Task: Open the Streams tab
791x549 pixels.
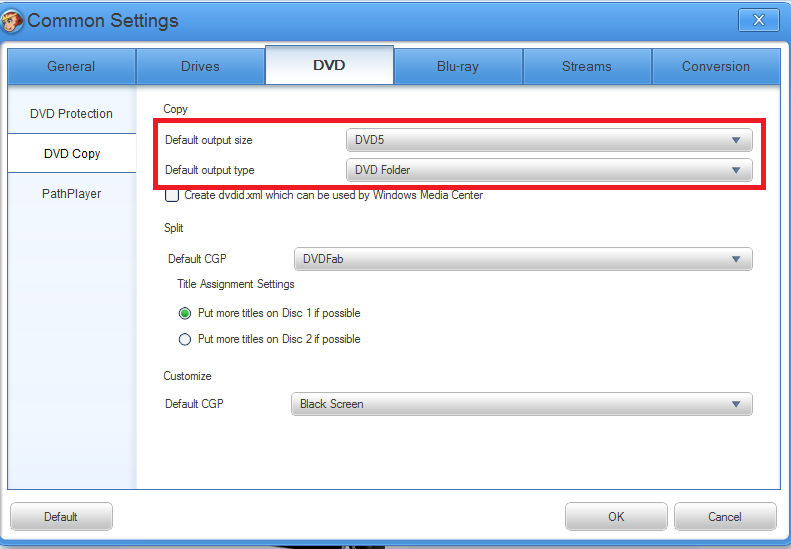Action: tap(587, 67)
